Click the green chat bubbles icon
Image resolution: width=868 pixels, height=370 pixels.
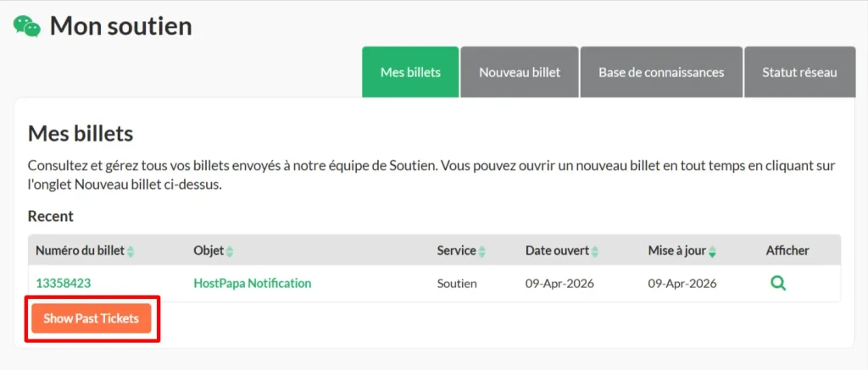pyautogui.click(x=26, y=25)
